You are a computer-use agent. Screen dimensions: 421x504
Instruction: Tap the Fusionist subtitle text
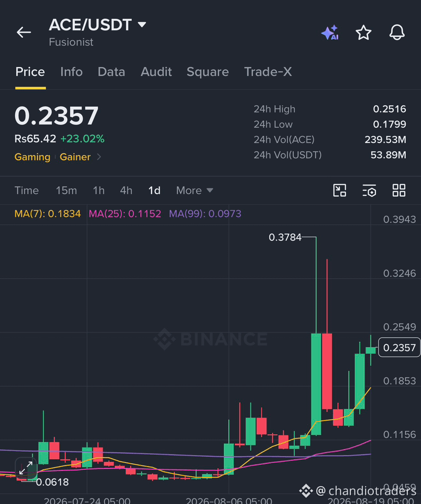pyautogui.click(x=71, y=42)
